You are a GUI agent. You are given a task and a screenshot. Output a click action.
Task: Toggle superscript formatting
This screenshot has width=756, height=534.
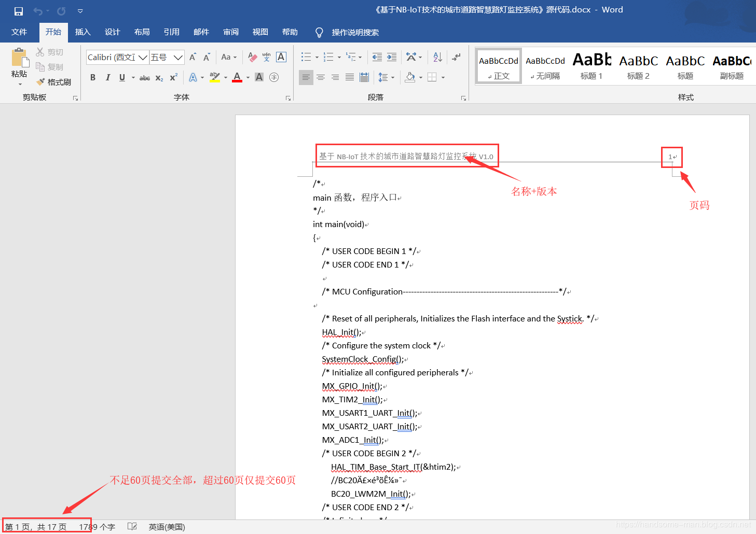click(174, 77)
